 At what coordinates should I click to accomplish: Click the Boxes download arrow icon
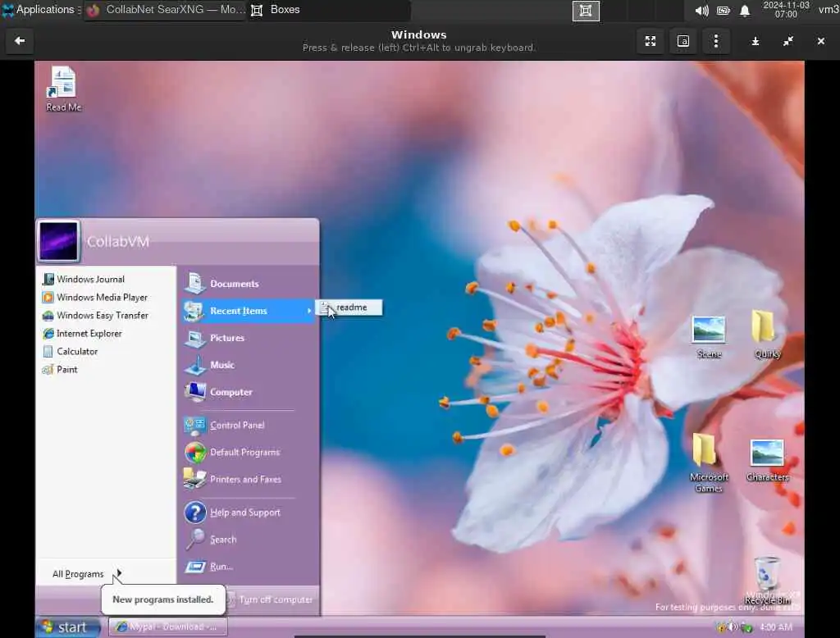[756, 41]
